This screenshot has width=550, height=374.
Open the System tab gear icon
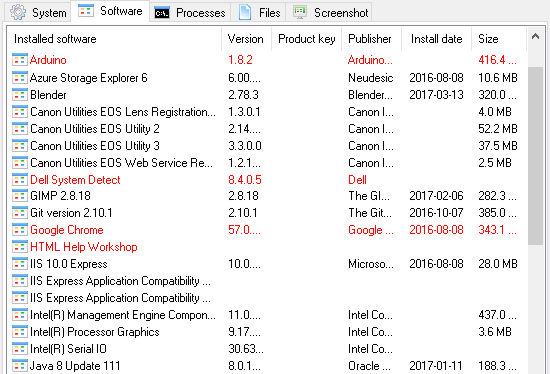tap(18, 12)
